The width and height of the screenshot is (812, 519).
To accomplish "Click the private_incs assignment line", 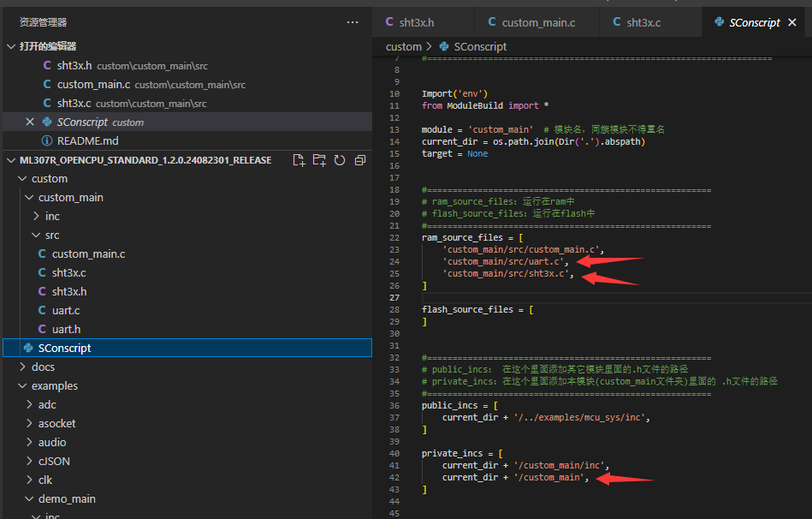I will [x=462, y=454].
